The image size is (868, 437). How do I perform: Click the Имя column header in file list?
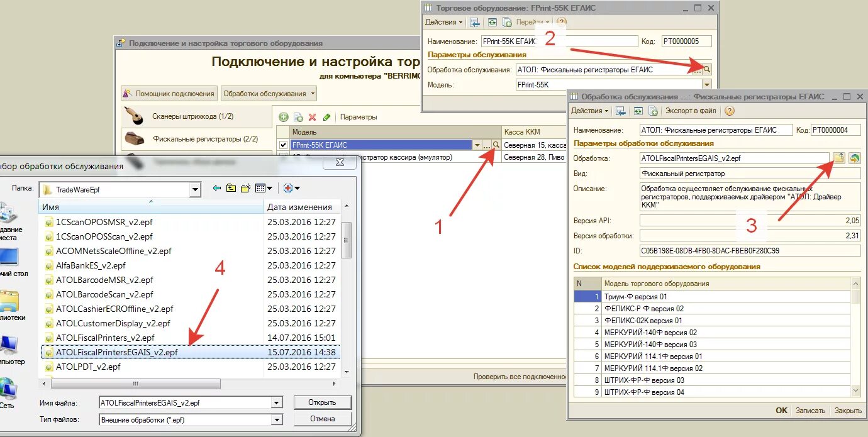coord(151,207)
